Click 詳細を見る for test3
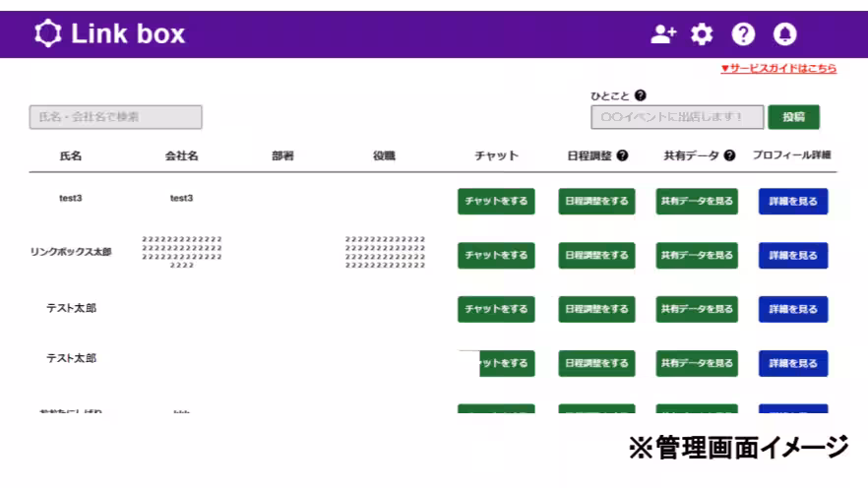 [x=793, y=201]
